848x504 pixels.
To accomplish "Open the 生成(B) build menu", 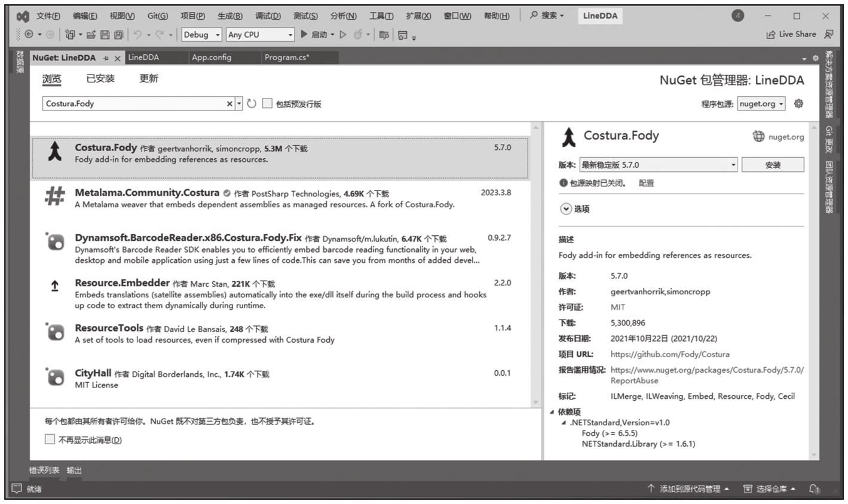I will [230, 16].
